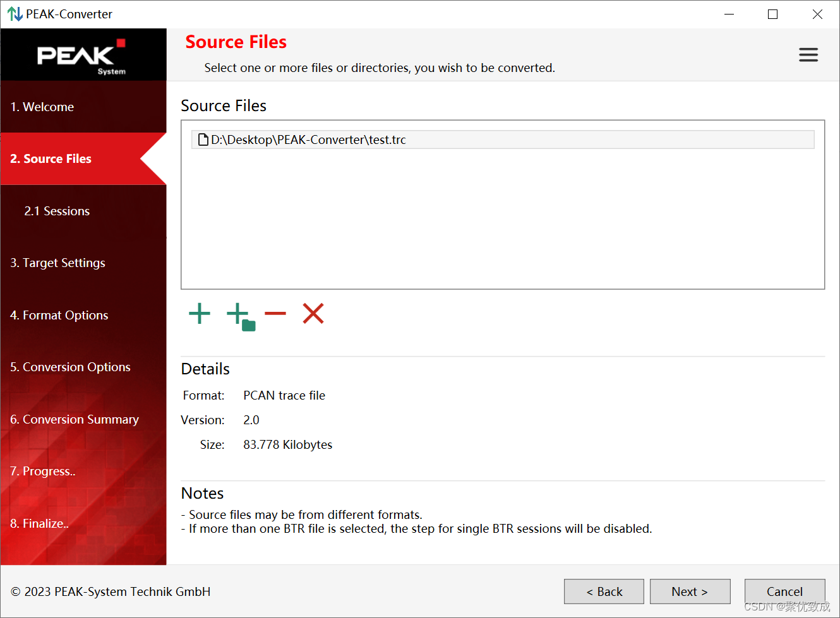The width and height of the screenshot is (840, 618).
Task: Add a directory with the plus-folder icon
Action: point(241,316)
